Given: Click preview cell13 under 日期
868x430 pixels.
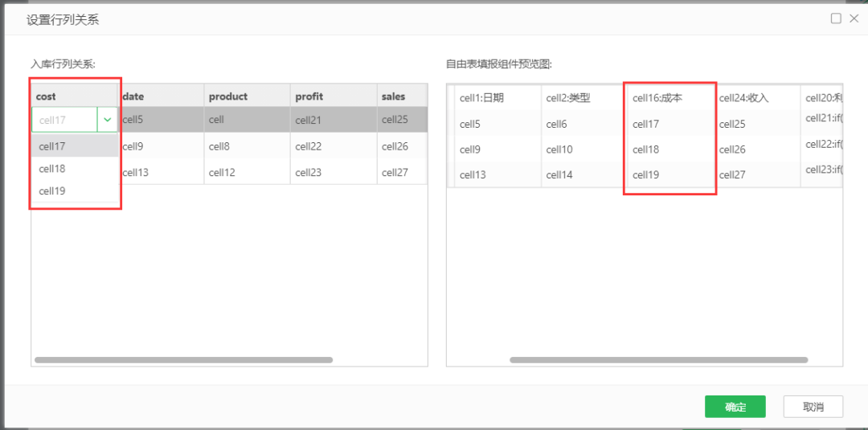Looking at the screenshot, I should (x=497, y=175).
